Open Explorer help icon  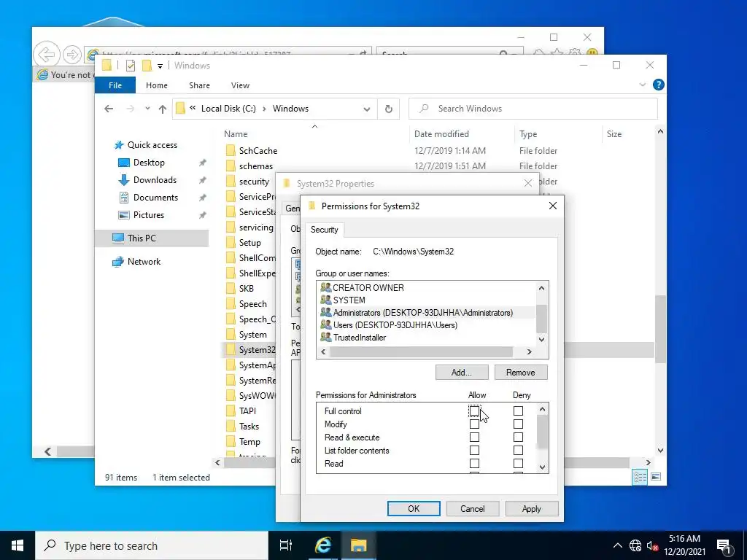click(x=659, y=85)
